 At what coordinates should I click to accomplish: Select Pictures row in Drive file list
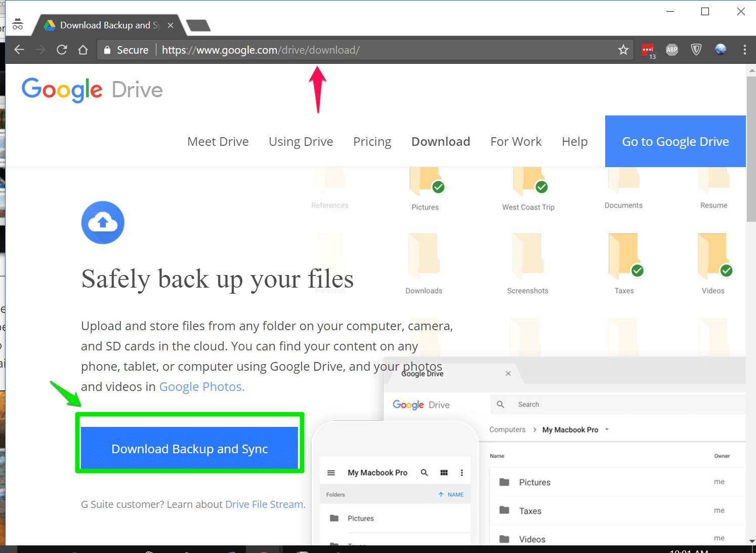click(617, 482)
